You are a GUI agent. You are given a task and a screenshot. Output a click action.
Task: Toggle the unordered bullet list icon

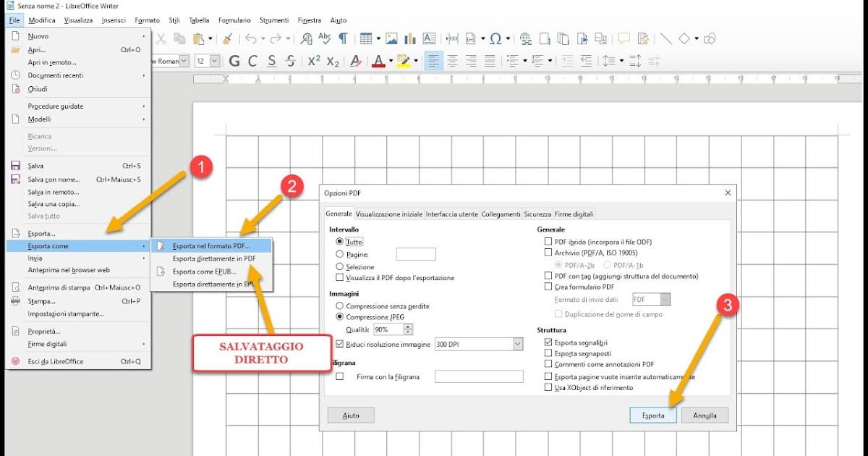click(511, 62)
